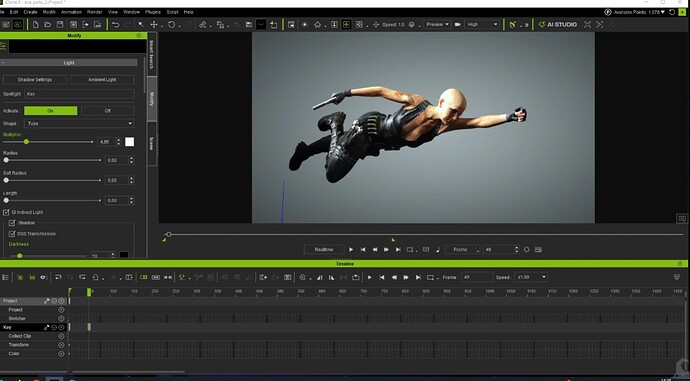Jump to the start frame under the viewport
The height and width of the screenshot is (381, 690).
[x=363, y=249]
